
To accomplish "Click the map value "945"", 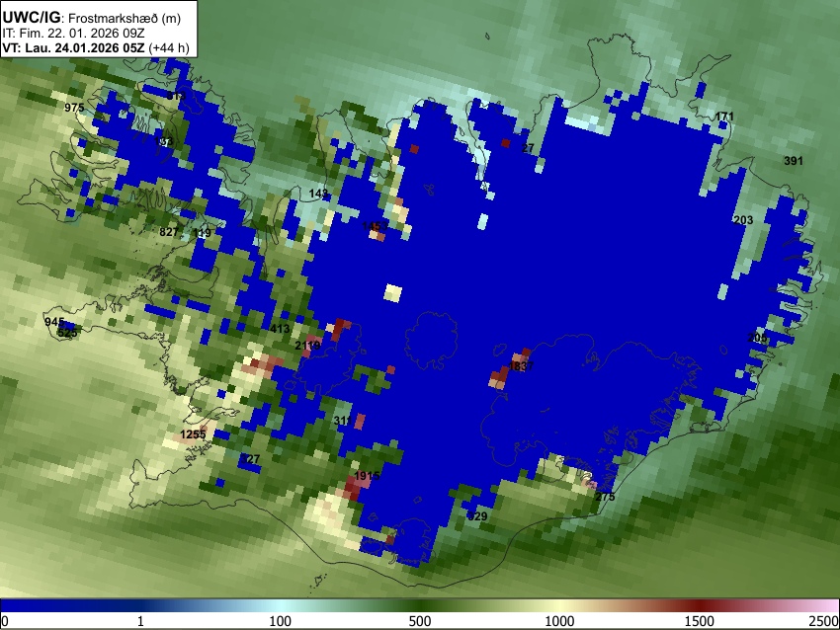I will tap(54, 322).
